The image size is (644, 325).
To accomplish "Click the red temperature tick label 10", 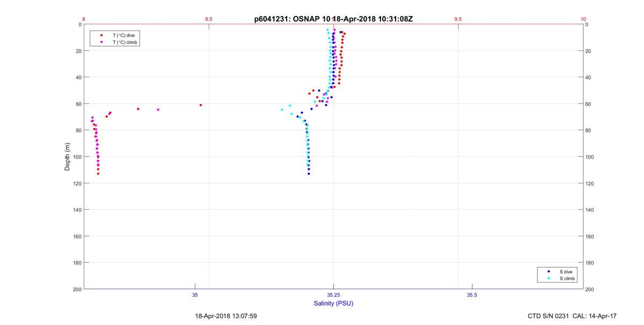I will (583, 19).
